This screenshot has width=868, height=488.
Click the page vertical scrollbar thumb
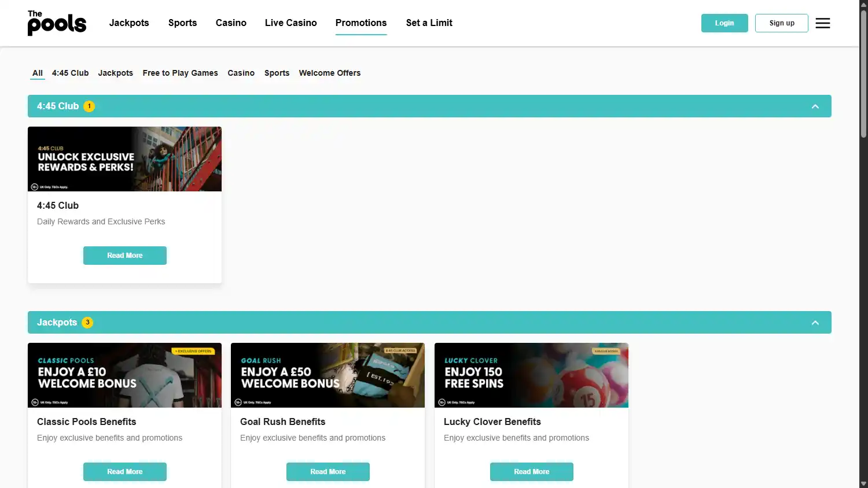pyautogui.click(x=863, y=74)
